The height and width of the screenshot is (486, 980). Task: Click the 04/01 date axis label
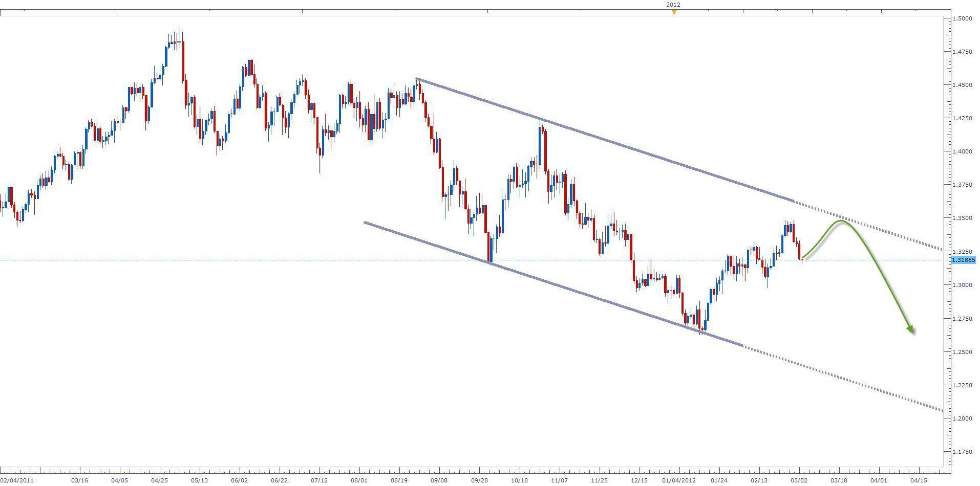tap(879, 480)
